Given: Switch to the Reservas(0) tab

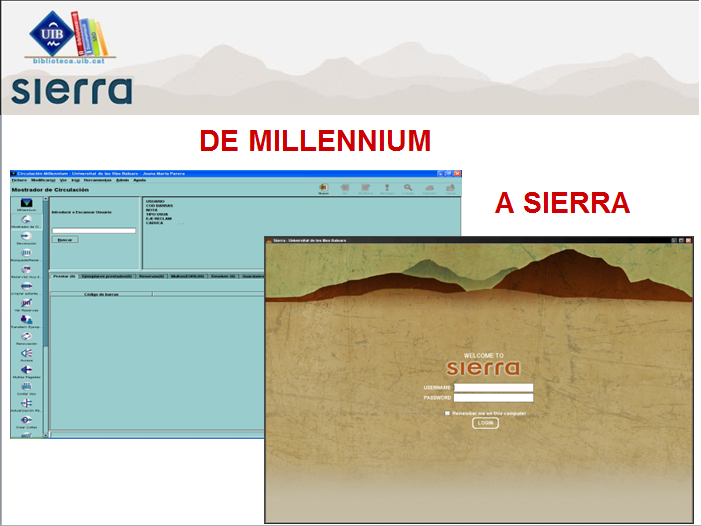Looking at the screenshot, I should (x=152, y=276).
